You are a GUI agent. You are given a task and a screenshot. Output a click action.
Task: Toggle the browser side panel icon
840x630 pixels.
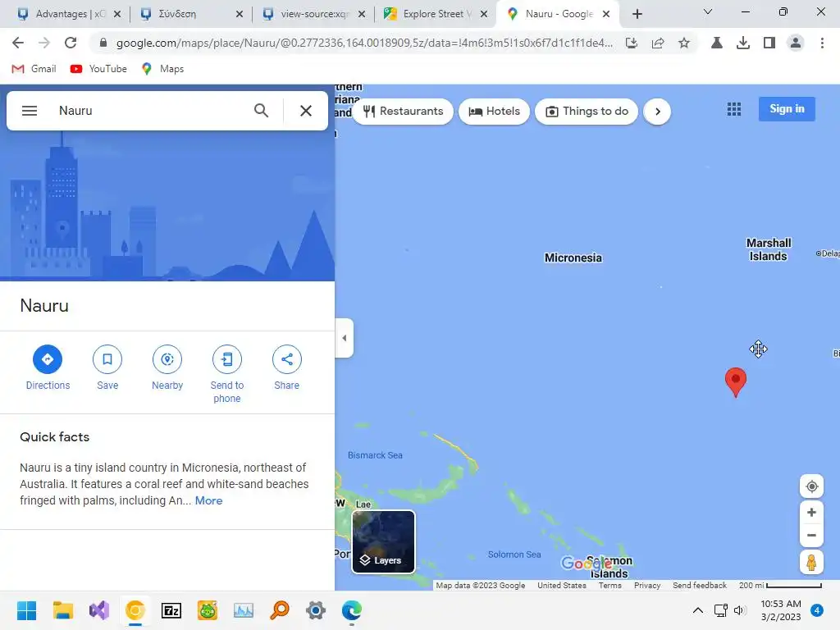pyautogui.click(x=769, y=43)
